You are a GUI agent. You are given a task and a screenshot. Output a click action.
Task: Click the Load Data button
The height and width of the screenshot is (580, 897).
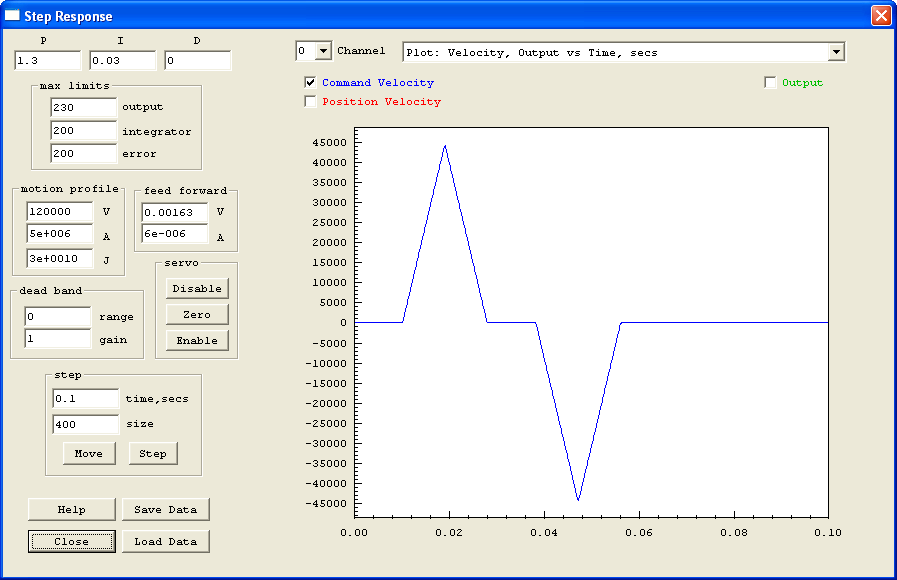pos(166,541)
